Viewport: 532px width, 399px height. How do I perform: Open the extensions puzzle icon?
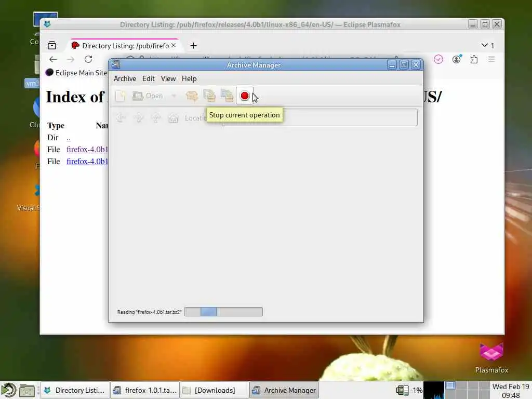474,59
